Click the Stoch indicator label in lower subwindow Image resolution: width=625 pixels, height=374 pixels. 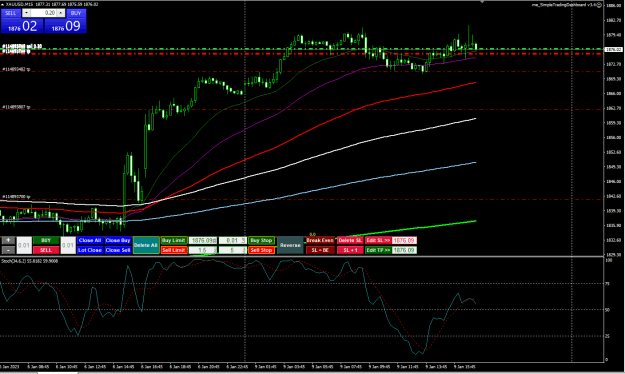click(29, 261)
